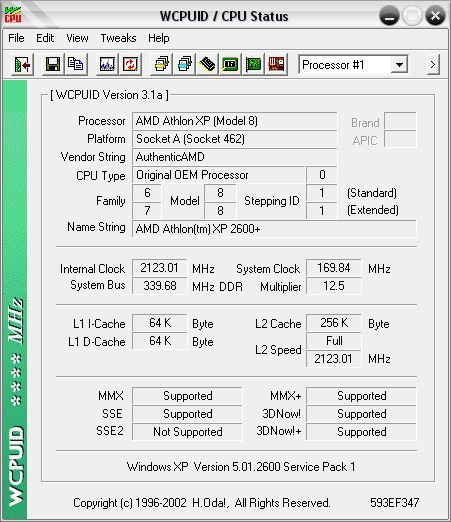Click the toolbar overflow chevron arrow
The image size is (451, 522).
tap(433, 64)
